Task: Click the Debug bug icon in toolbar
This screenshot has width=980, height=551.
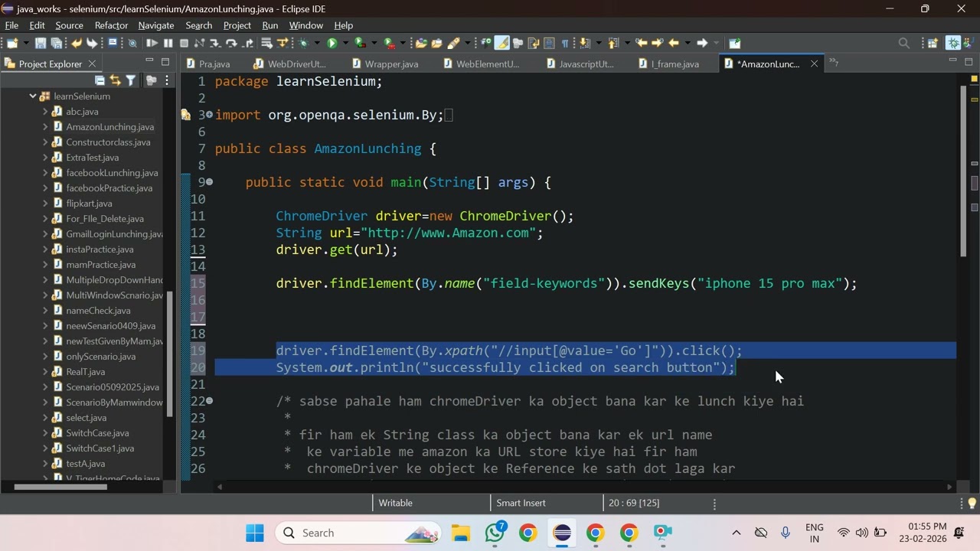Action: pyautogui.click(x=304, y=43)
